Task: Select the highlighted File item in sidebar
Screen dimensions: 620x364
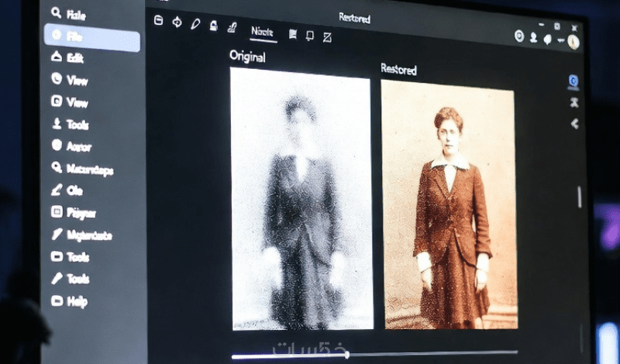Action: 92,36
